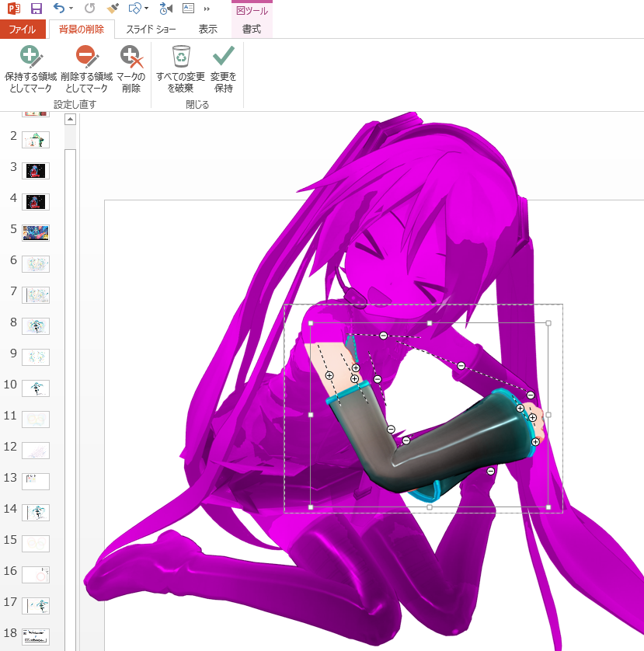Select slide 9 thumbnail
The image size is (644, 651).
(x=36, y=357)
